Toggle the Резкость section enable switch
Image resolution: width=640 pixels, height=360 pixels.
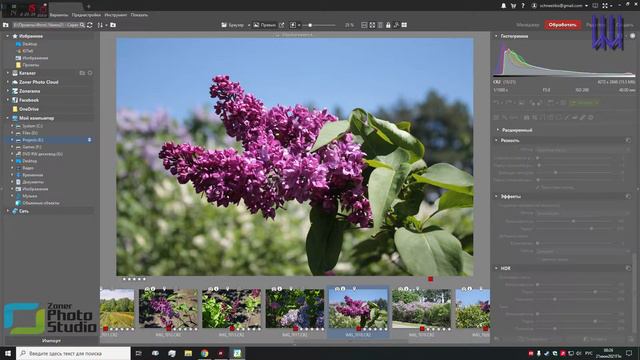(628, 140)
